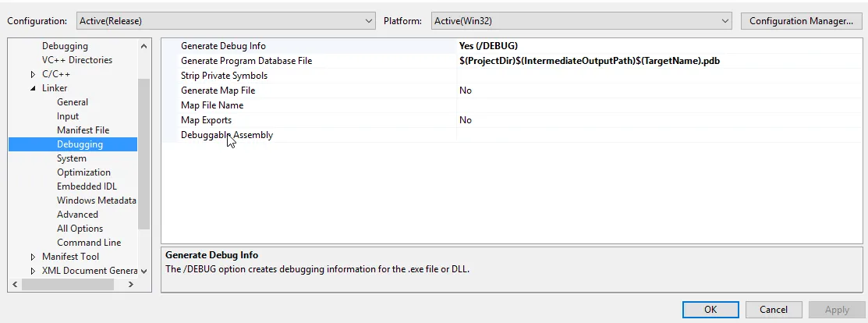The height and width of the screenshot is (323, 868).
Task: Select the Linker General page
Action: (73, 102)
